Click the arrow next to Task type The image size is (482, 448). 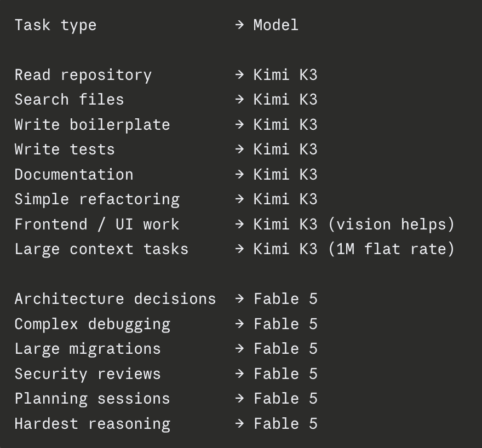tap(239, 25)
